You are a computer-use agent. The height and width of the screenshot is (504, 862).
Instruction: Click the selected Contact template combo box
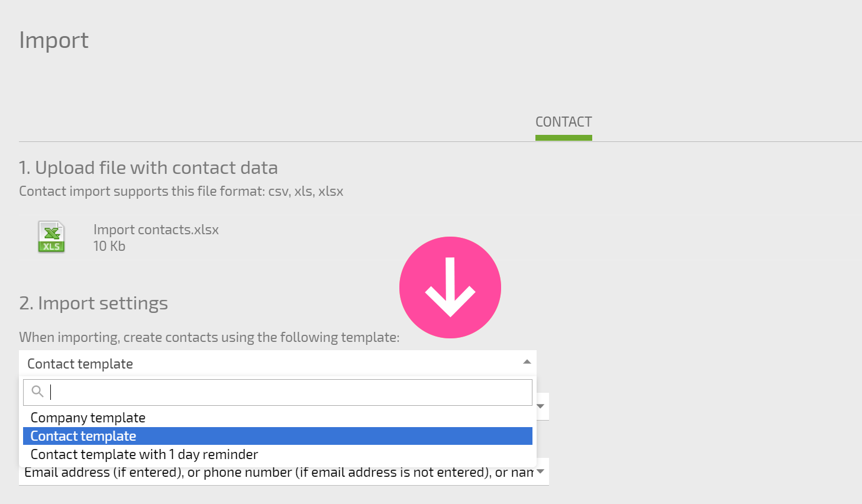(x=277, y=363)
